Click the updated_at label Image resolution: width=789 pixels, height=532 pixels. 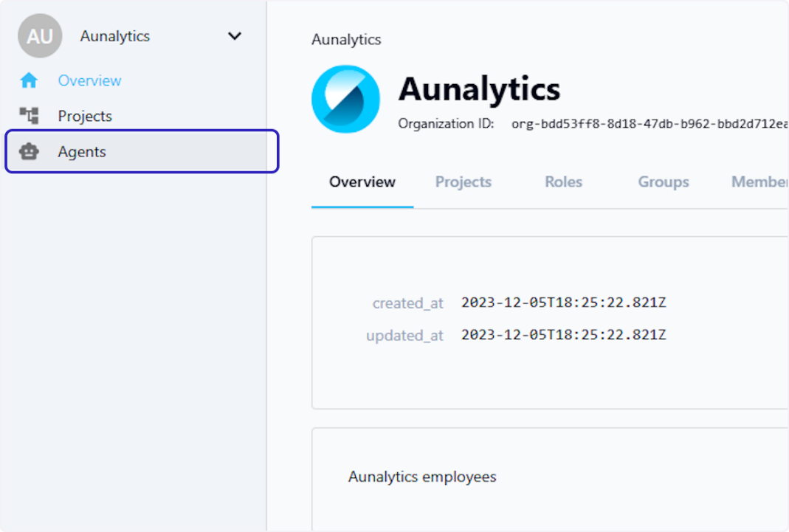(404, 336)
